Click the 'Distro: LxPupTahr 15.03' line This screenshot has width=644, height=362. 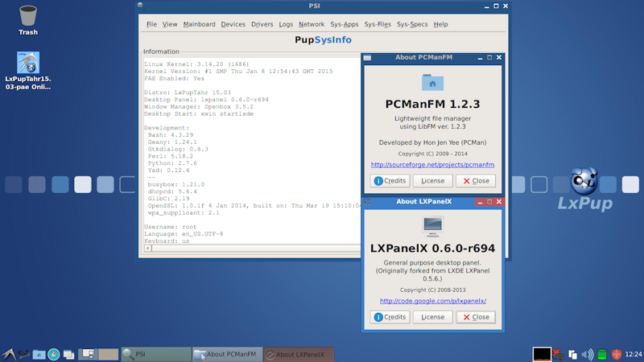[x=188, y=93]
